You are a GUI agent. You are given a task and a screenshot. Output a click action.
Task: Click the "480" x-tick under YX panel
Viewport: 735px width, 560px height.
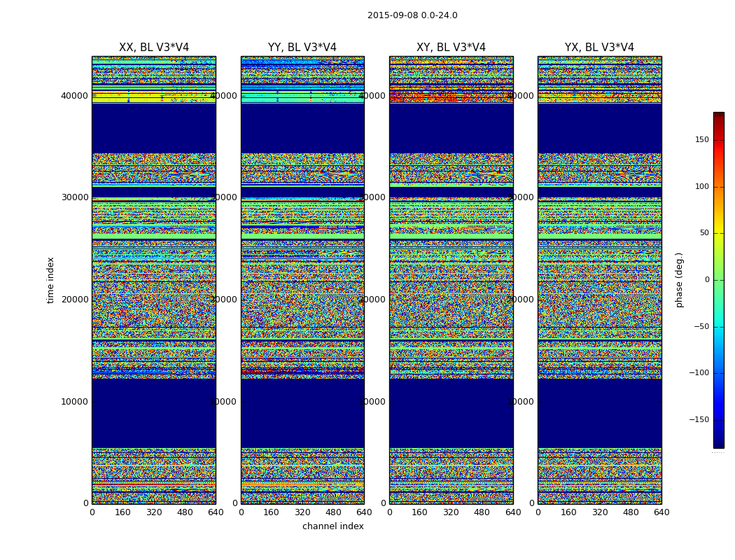tap(631, 512)
